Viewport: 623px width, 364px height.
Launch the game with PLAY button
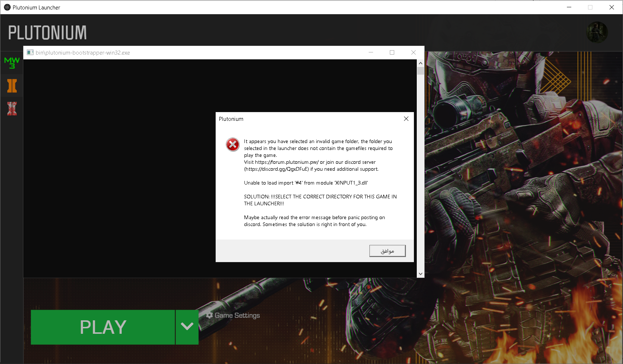click(x=103, y=327)
